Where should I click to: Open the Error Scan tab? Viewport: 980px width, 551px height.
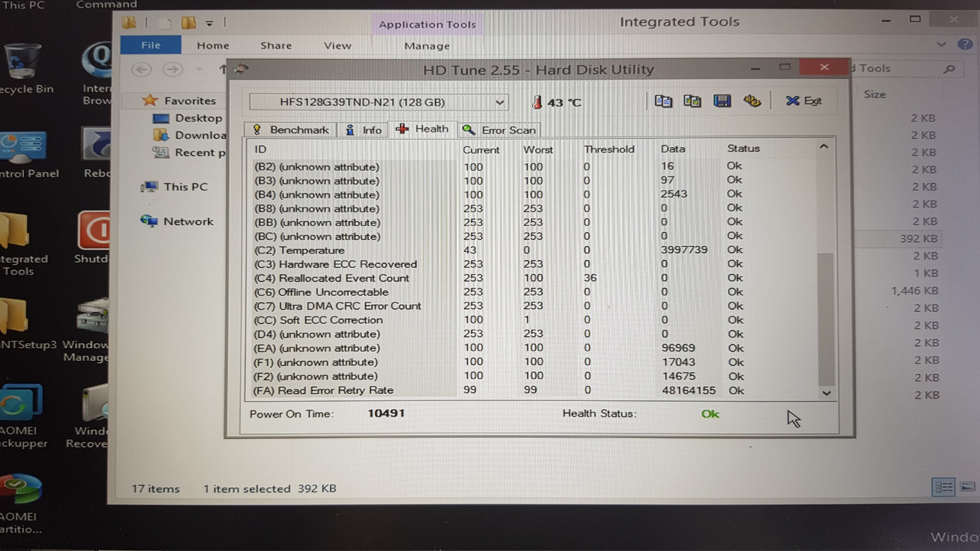tap(499, 130)
